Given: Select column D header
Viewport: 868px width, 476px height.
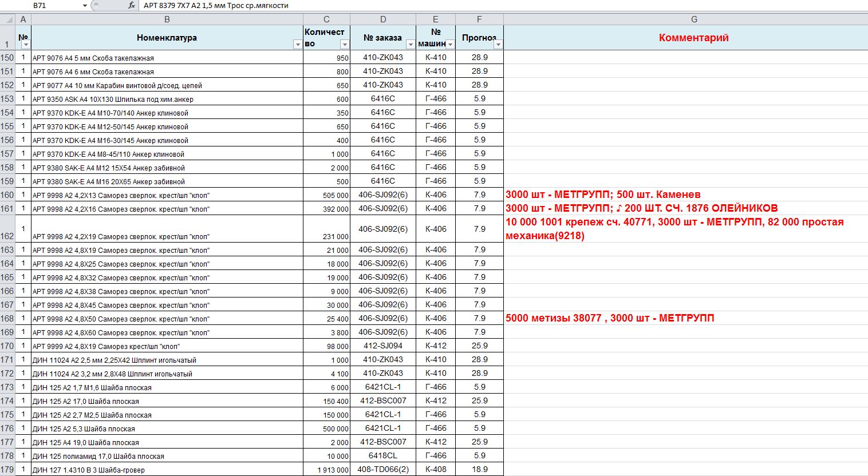Looking at the screenshot, I should [382, 19].
